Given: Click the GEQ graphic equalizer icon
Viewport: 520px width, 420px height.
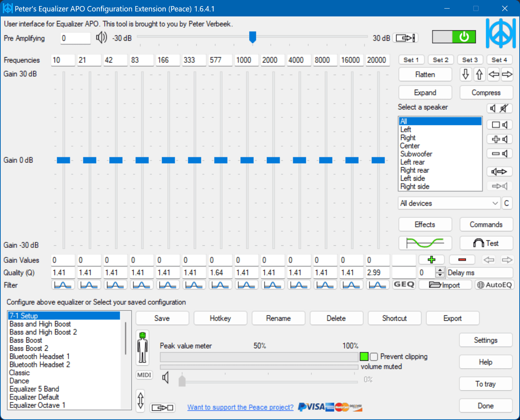Looking at the screenshot, I should [404, 285].
